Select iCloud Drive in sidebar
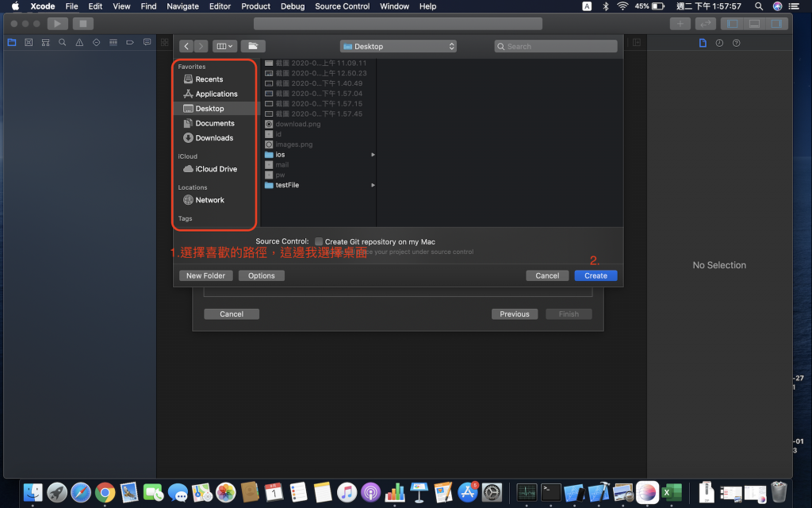Viewport: 812px width, 508px height. (x=216, y=169)
